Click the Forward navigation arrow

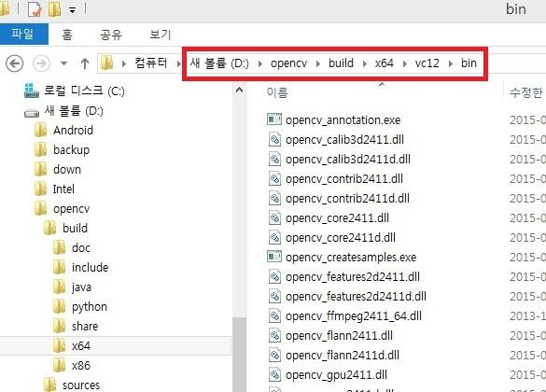coord(41,63)
